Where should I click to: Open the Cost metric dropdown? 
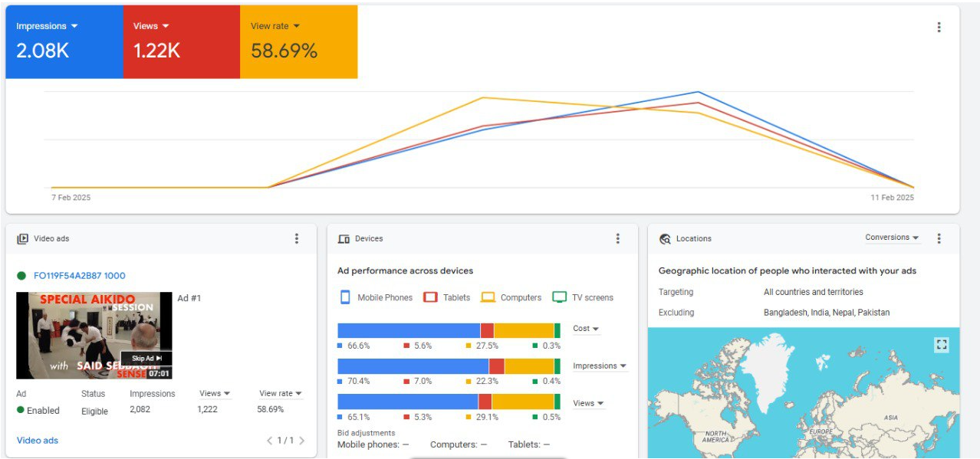[586, 329]
